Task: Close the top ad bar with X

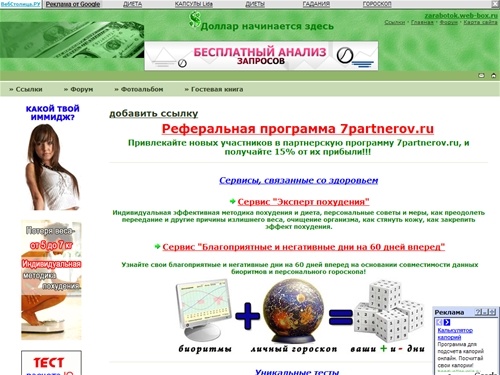Action: tap(496, 4)
